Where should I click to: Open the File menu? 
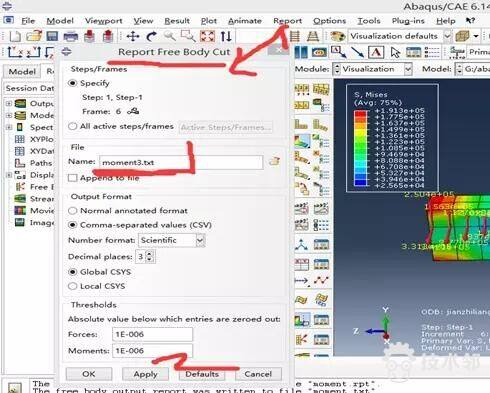coord(28,21)
